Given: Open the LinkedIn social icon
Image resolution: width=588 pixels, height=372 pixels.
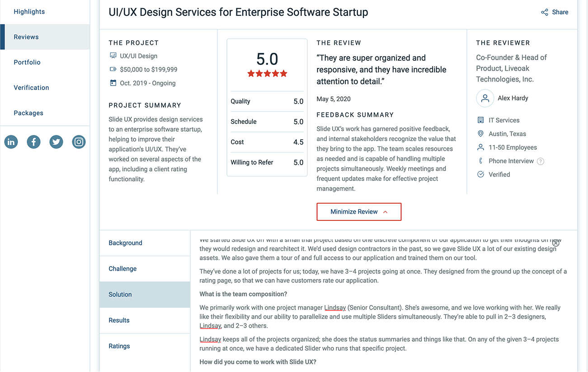Looking at the screenshot, I should pos(11,142).
